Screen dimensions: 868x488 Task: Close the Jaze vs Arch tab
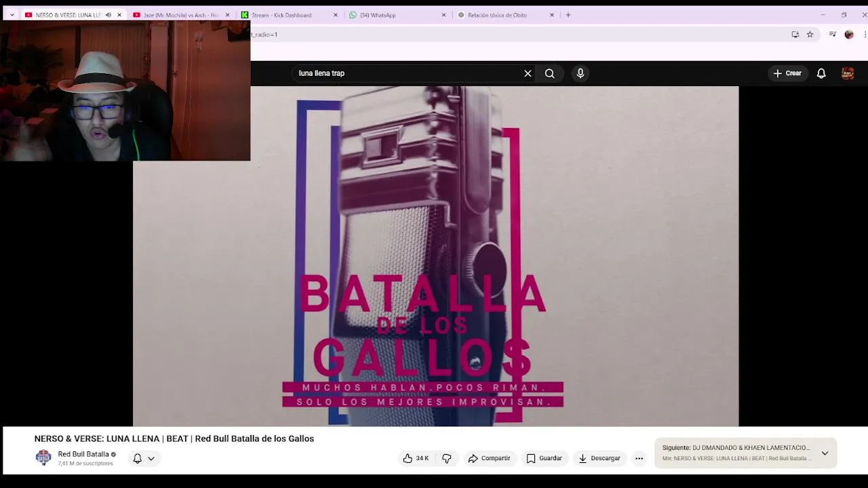click(x=227, y=15)
